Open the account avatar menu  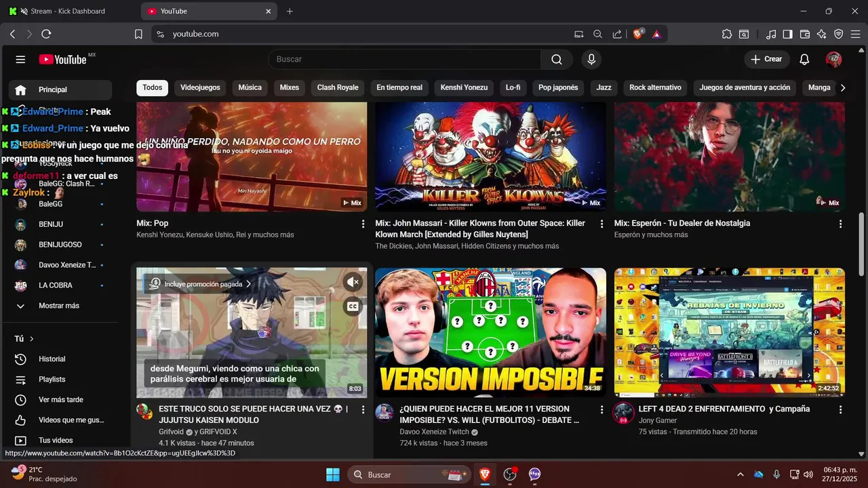pos(833,60)
